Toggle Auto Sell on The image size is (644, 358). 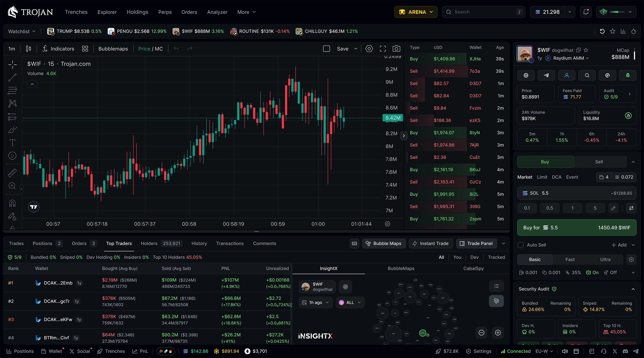click(521, 245)
